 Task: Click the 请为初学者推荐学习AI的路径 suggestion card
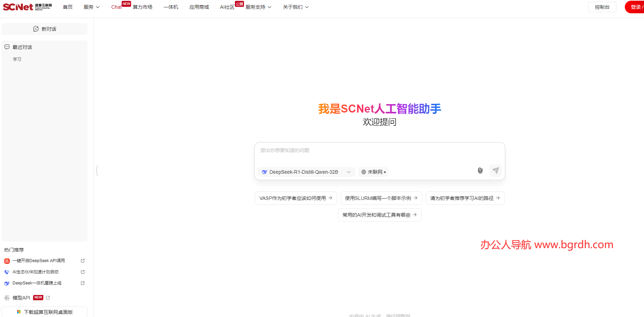465,198
